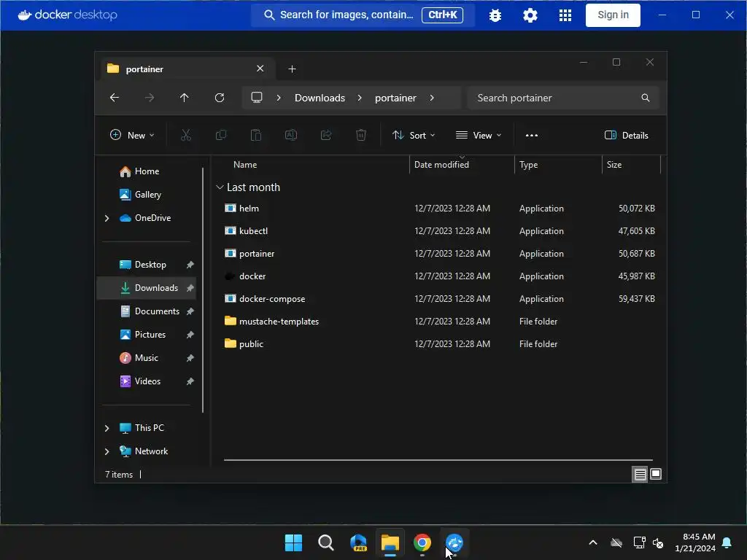Sort by Name column header
This screenshot has height=560, width=747.
245,165
